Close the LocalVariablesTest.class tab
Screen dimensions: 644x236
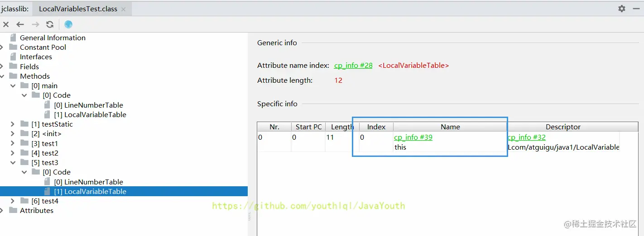tap(123, 9)
